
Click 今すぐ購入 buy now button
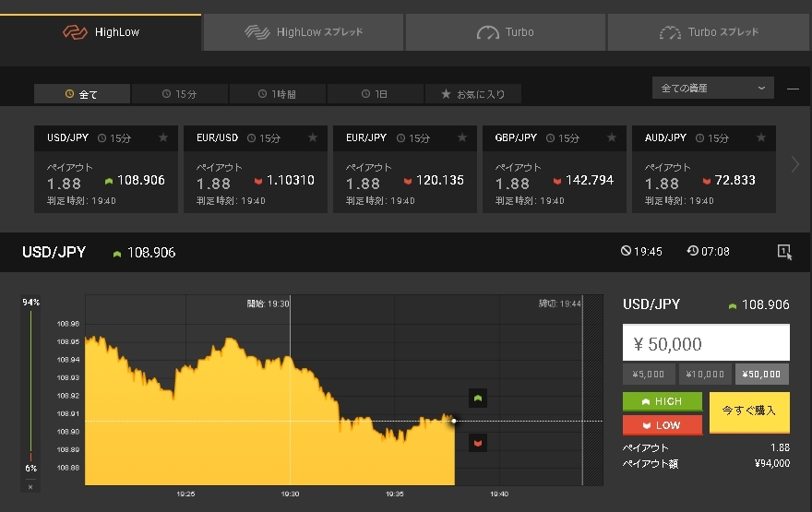pyautogui.click(x=749, y=412)
